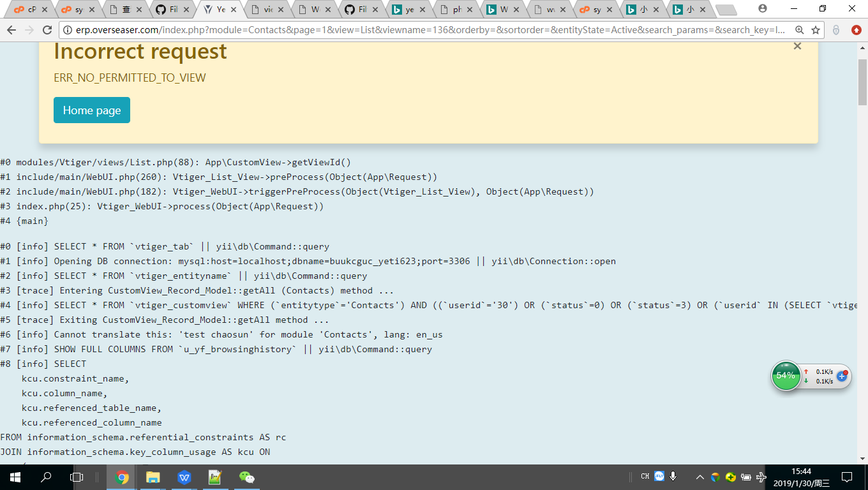
Task: Click the red Chrome update menu icon
Action: pyautogui.click(x=857, y=30)
